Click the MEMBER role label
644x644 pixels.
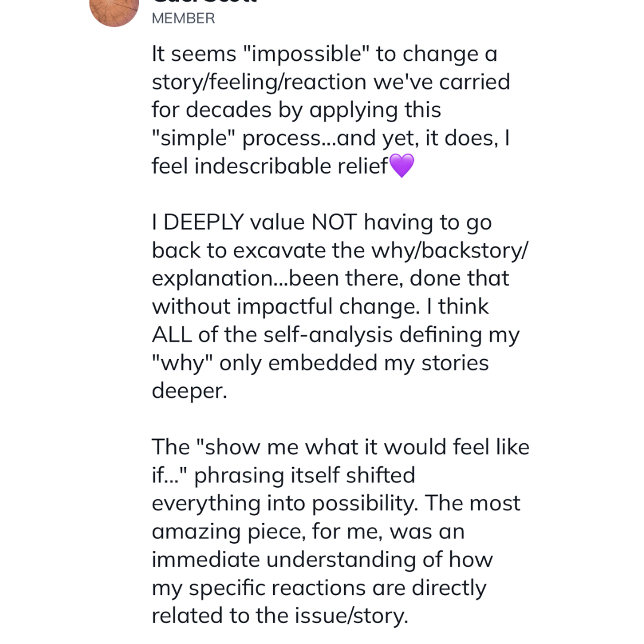tap(183, 18)
